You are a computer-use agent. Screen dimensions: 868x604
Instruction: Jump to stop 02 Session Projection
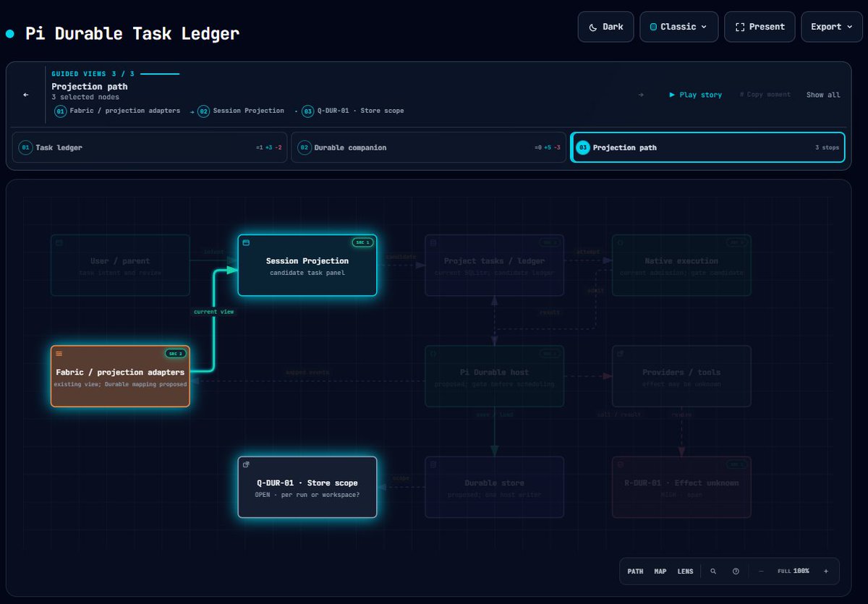[241, 111]
